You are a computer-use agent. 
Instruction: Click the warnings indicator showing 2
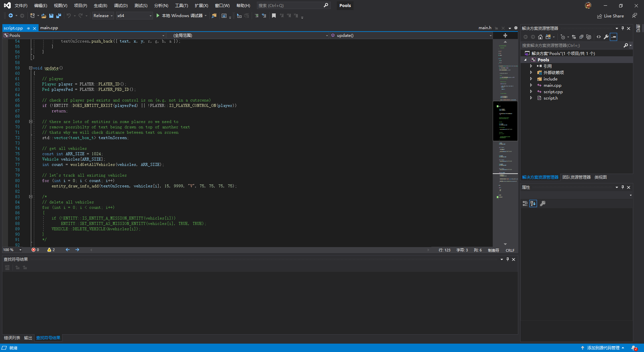coord(51,250)
